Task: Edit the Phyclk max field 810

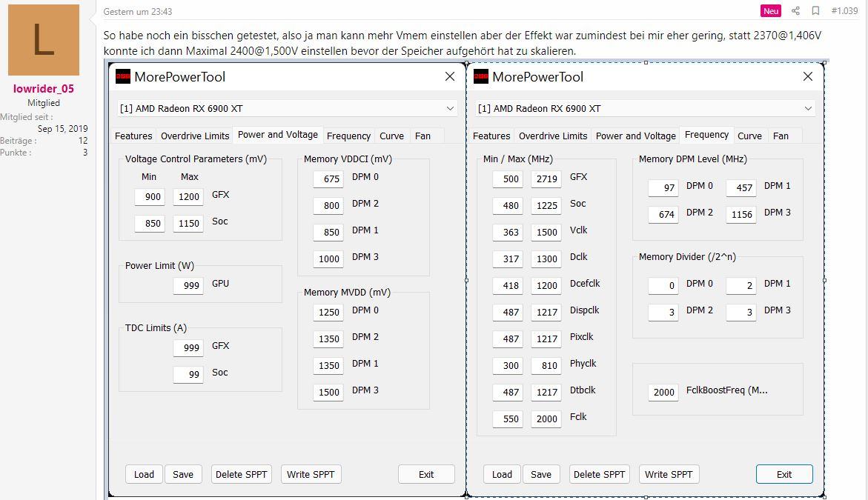Action: coord(546,366)
